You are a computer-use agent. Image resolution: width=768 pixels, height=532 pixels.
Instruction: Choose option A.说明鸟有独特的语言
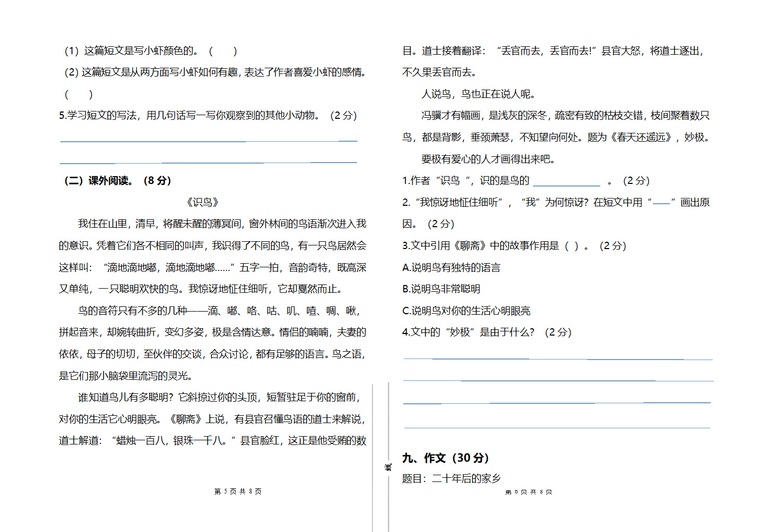pyautogui.click(x=451, y=268)
